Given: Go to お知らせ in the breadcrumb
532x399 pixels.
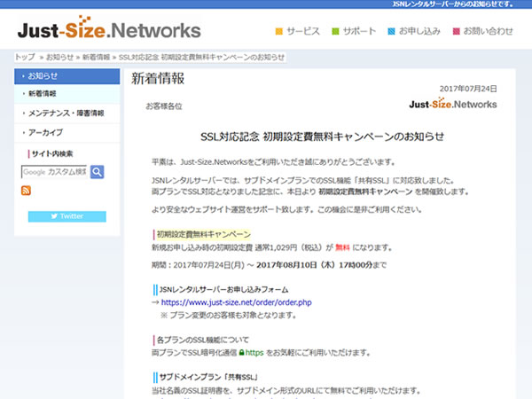Looking at the screenshot, I should [x=59, y=57].
